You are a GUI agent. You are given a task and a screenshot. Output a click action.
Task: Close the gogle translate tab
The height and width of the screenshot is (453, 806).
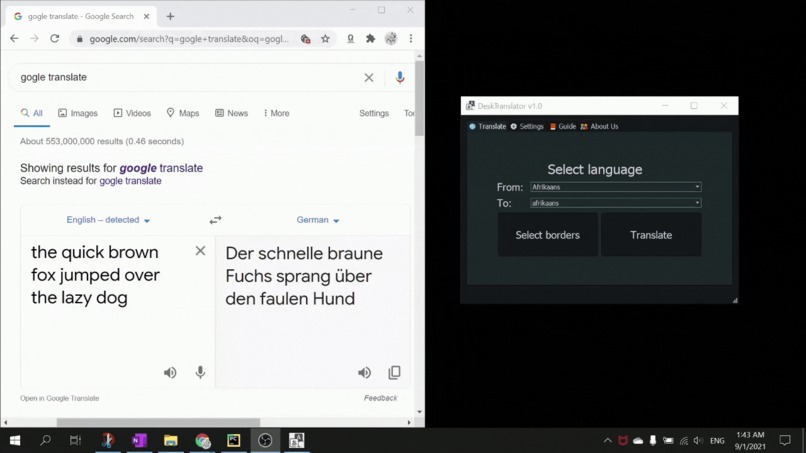point(146,16)
